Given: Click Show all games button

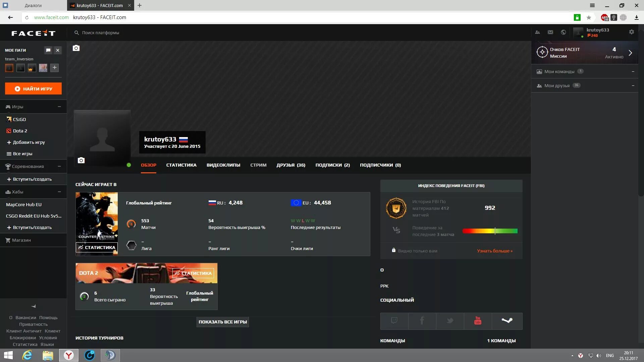Looking at the screenshot, I should [223, 322].
